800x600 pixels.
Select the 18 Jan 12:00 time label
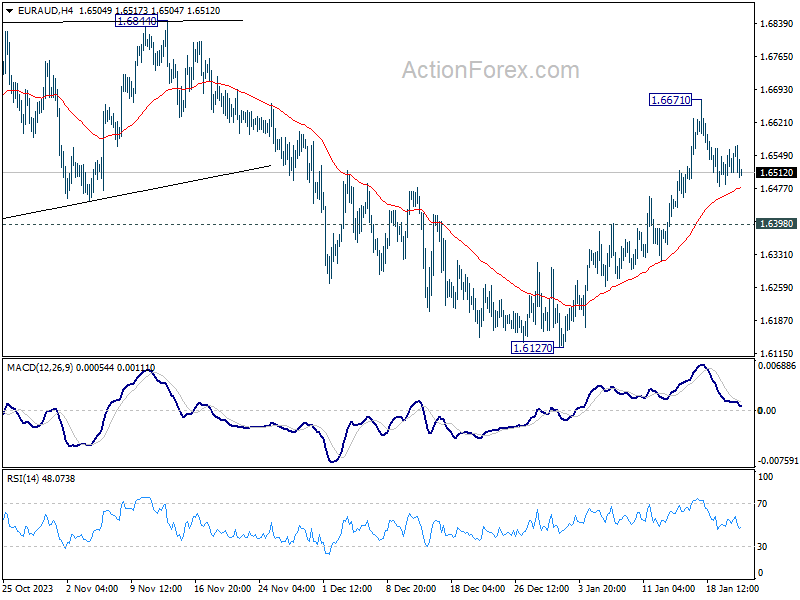click(732, 588)
